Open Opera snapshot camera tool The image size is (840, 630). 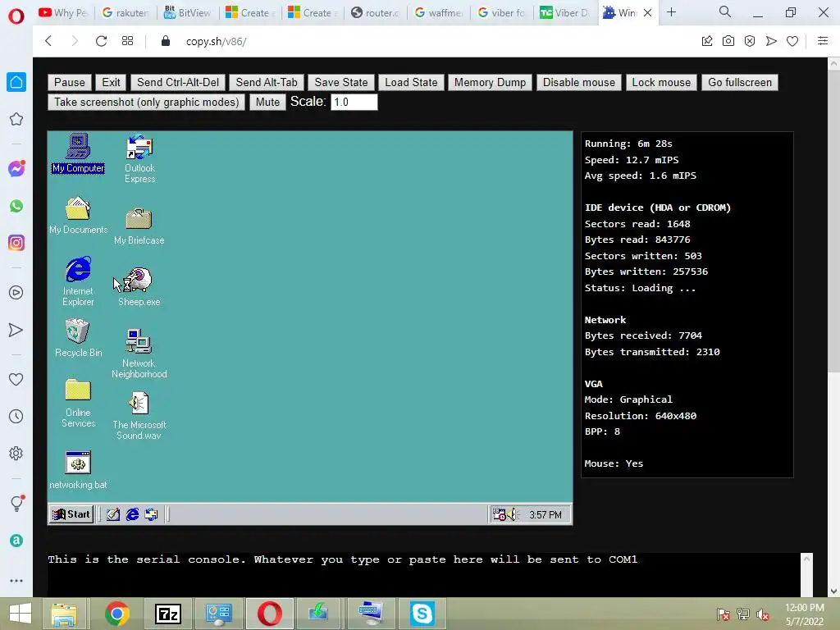[x=728, y=41]
